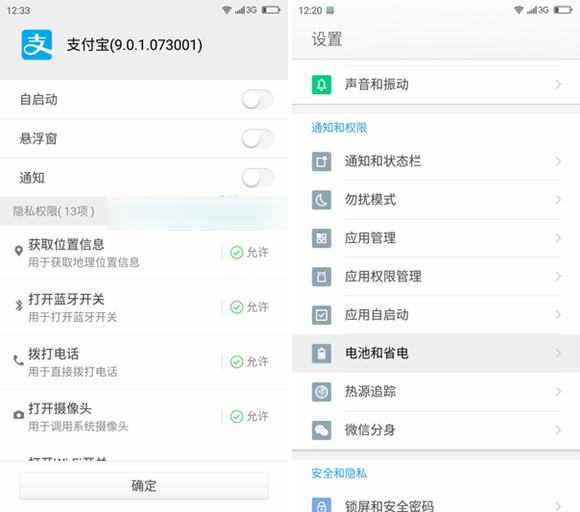Tap battery status icon on left screen
The height and width of the screenshot is (512, 580).
tap(271, 10)
